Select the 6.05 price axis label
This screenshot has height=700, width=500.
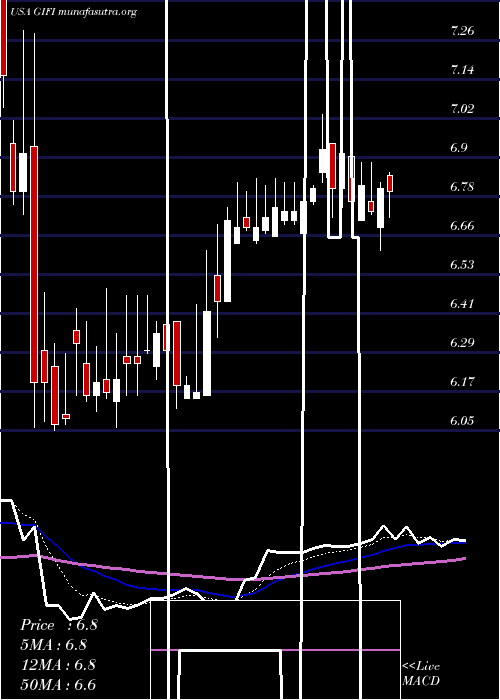(x=462, y=421)
